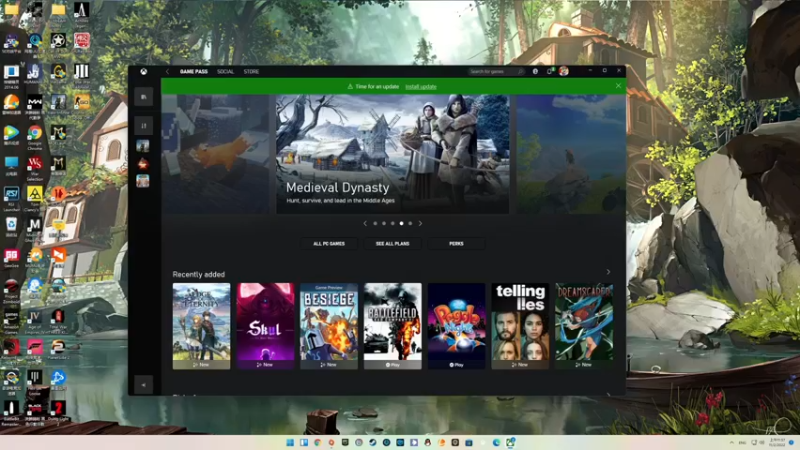The image size is (800, 450).
Task: Open the Dreamscaper game card
Action: click(584, 326)
